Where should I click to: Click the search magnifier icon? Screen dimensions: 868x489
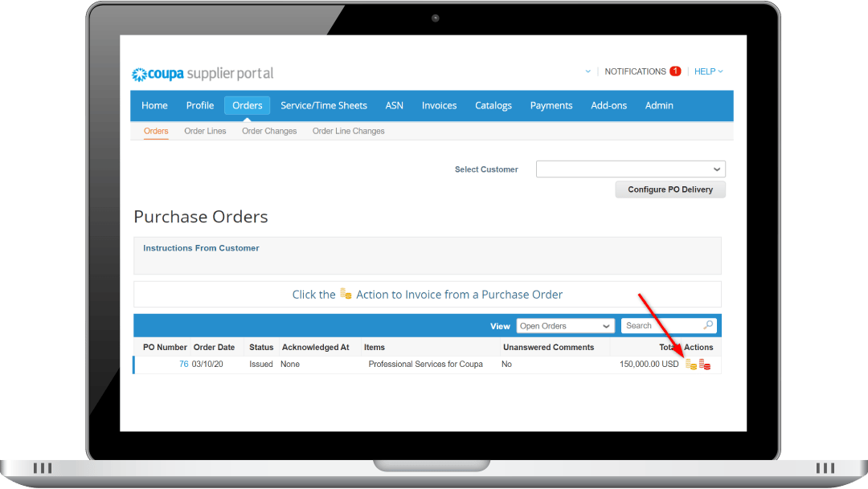[707, 325]
